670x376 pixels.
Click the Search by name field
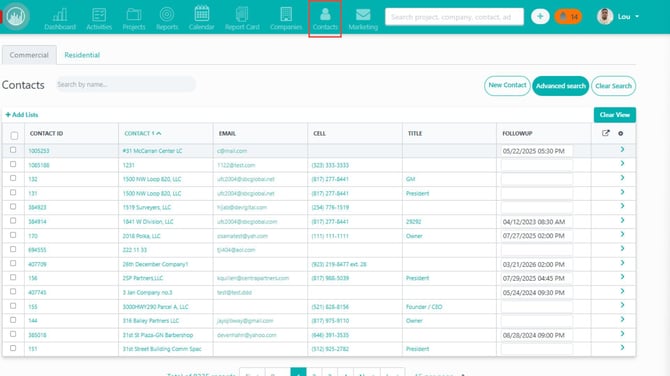coord(125,85)
